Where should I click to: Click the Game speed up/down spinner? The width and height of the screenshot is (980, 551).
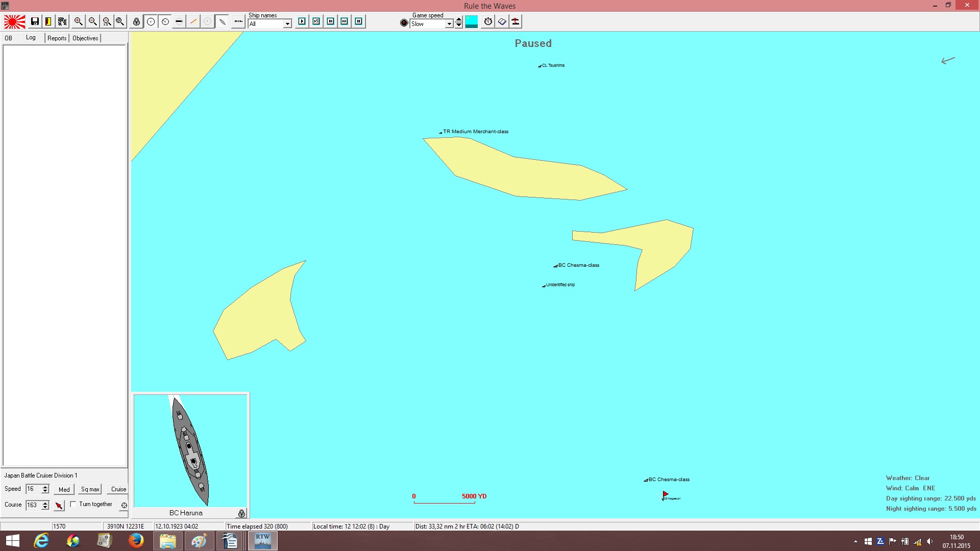tap(459, 22)
